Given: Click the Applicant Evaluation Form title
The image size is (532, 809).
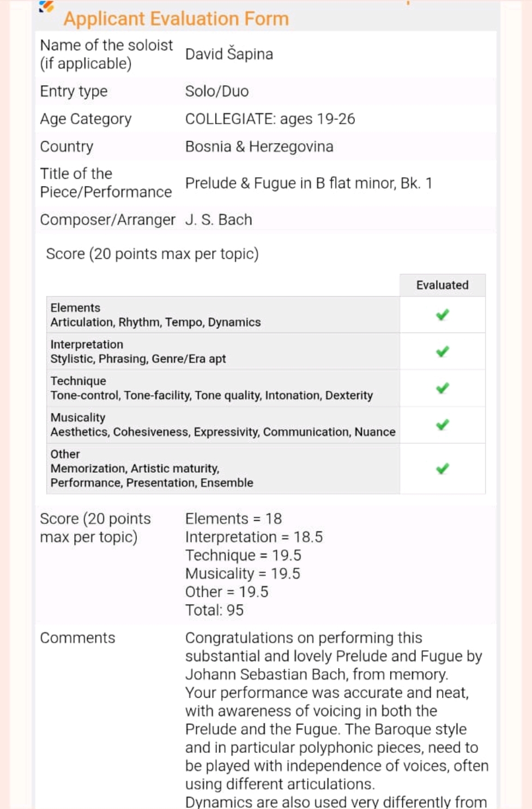Looking at the screenshot, I should tap(176, 19).
